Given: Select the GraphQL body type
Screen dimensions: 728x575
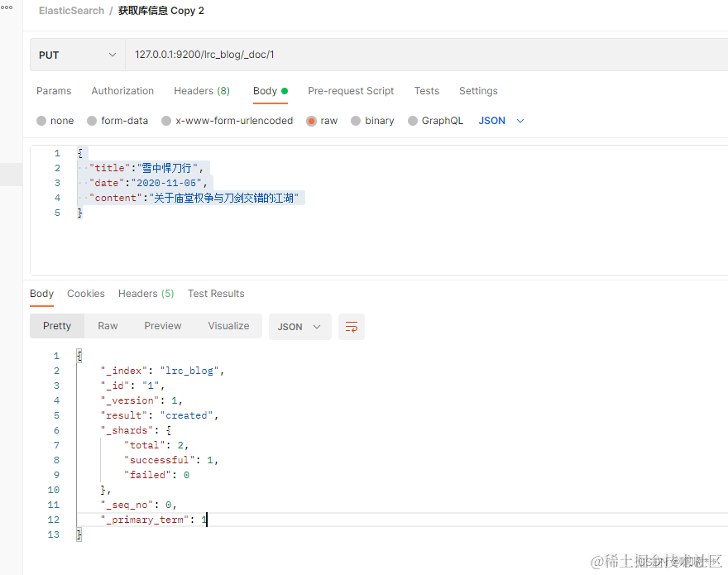Looking at the screenshot, I should point(435,121).
